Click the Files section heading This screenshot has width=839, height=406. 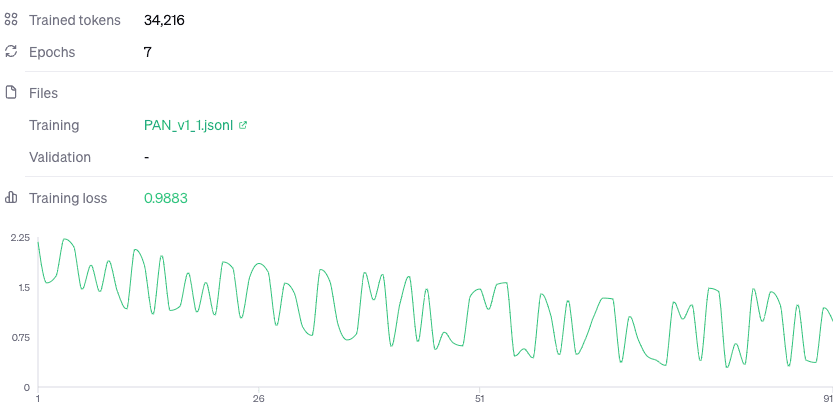click(43, 93)
